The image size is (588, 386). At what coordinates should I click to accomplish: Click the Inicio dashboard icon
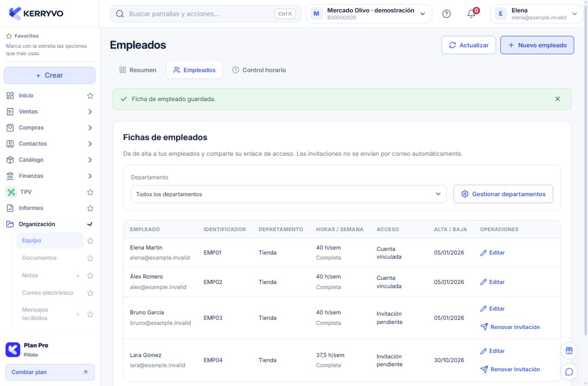[x=10, y=95]
